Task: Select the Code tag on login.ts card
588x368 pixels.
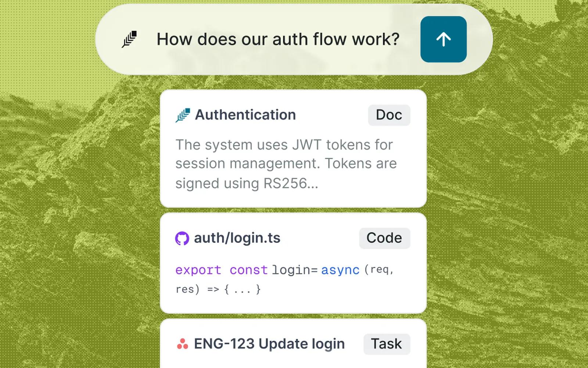Action: [384, 238]
